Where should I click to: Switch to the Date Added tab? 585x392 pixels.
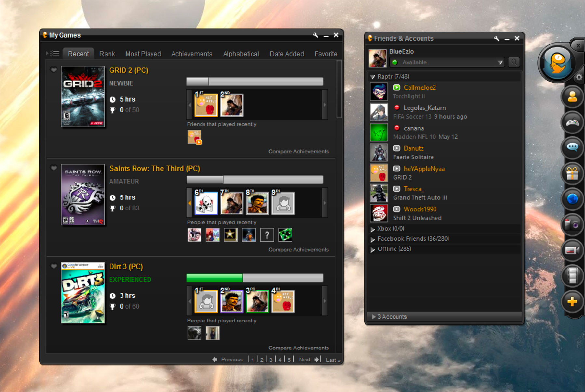[x=287, y=54]
